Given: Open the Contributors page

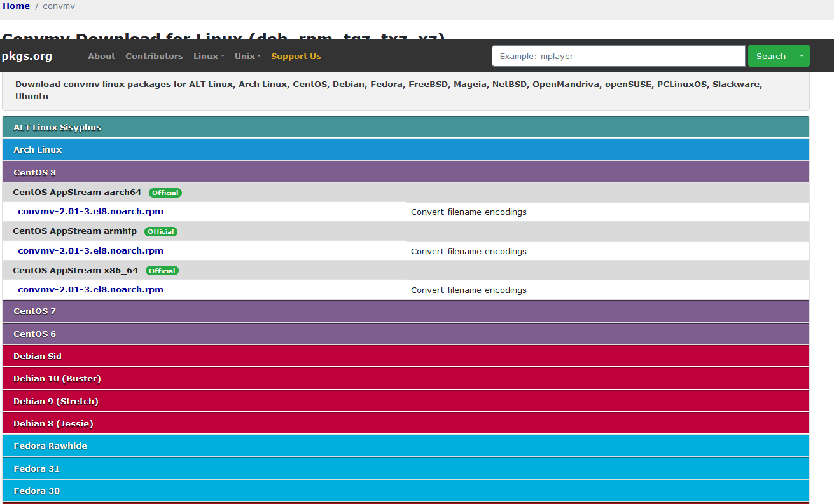Looking at the screenshot, I should point(154,56).
